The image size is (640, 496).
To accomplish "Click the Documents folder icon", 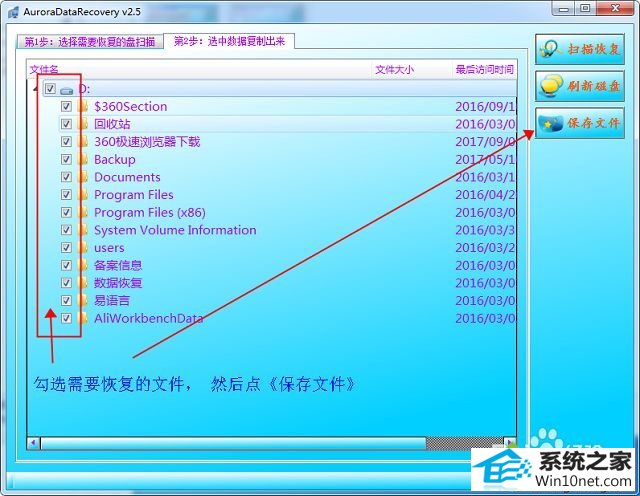I will [82, 177].
